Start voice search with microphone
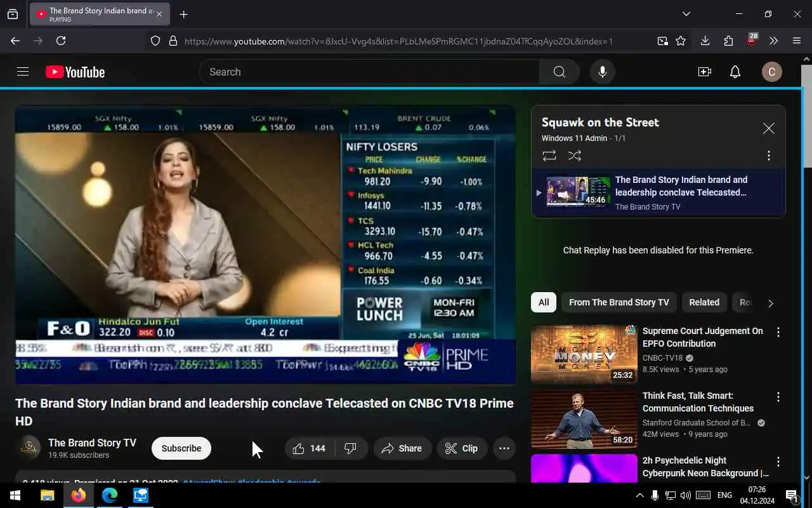The width and height of the screenshot is (812, 508). (603, 72)
